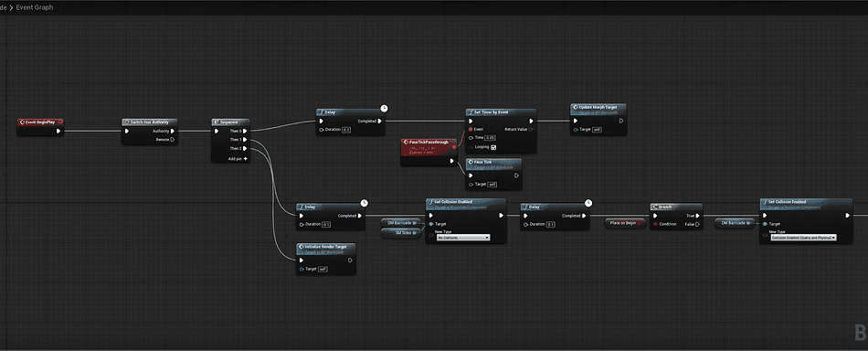Select DM Barricade variable next to SM Sides
This screenshot has width=868, height=351.
[x=401, y=222]
